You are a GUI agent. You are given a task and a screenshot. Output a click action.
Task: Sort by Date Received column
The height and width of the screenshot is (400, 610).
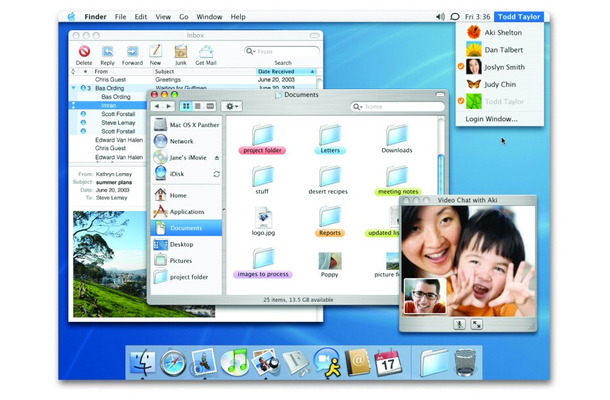[286, 72]
